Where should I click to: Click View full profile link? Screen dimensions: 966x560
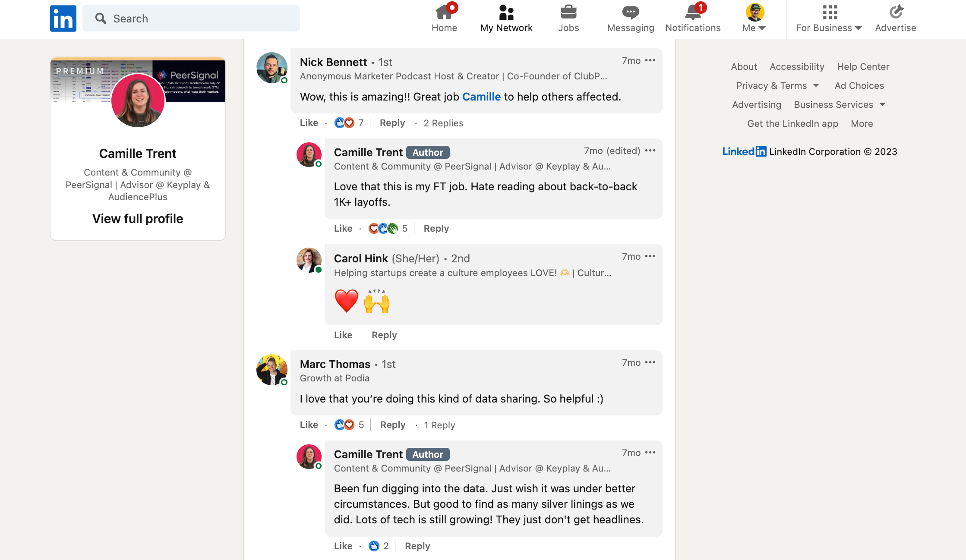pyautogui.click(x=138, y=219)
